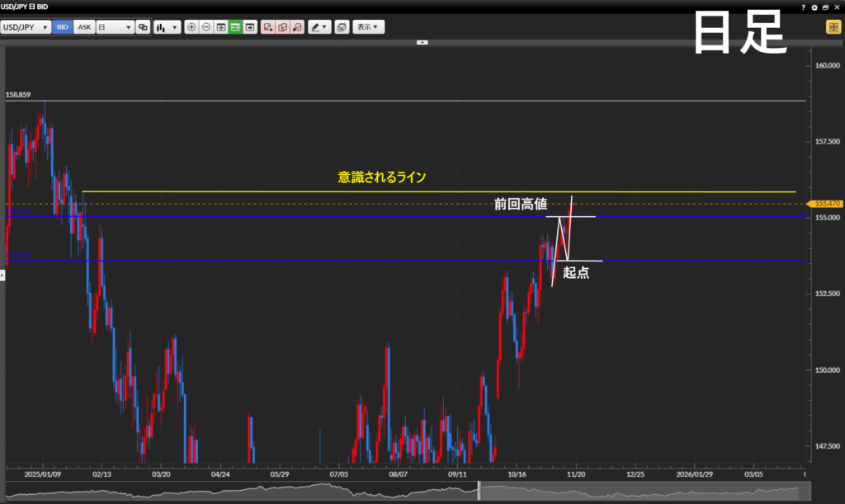Open the pencil drawing tools menu
The image size is (845, 504).
pos(319,27)
